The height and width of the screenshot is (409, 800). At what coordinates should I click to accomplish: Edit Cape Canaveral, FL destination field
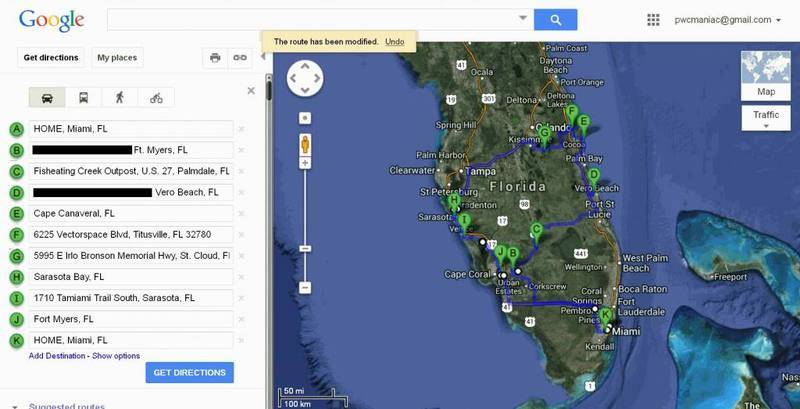[x=131, y=213]
